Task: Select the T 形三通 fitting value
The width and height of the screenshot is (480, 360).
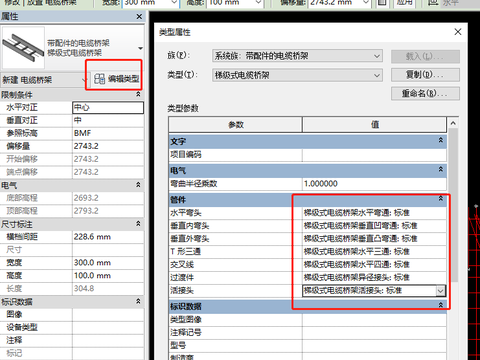Action: [374, 252]
